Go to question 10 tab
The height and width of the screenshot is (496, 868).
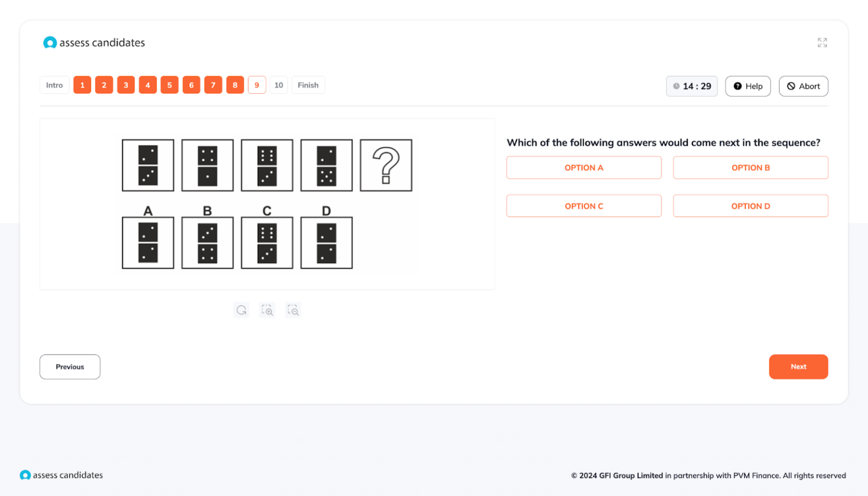coord(279,85)
